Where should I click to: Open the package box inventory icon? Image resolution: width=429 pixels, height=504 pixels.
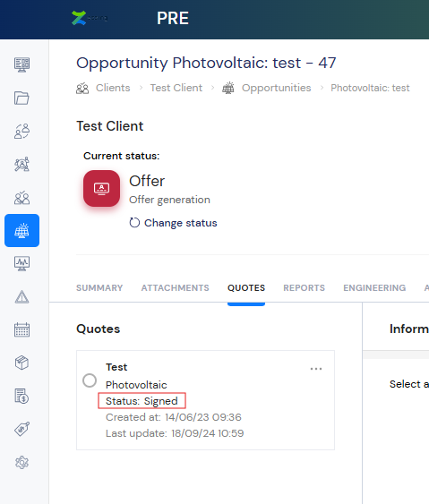(x=21, y=363)
